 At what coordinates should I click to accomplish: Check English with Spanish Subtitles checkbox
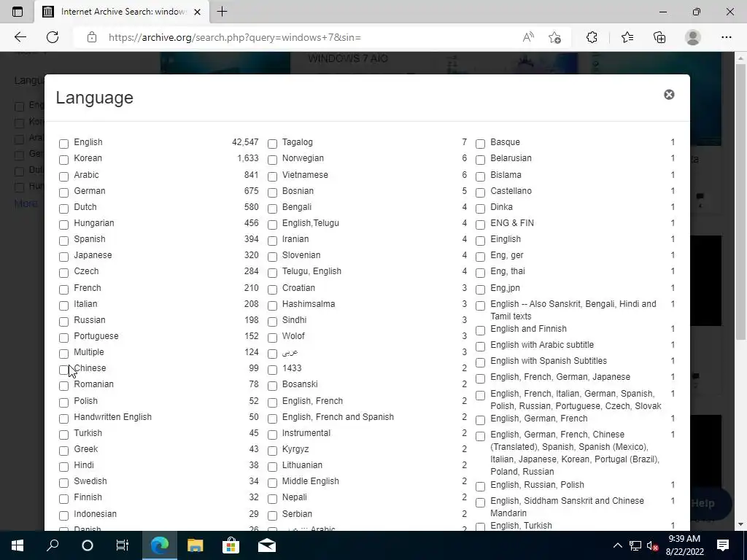(x=480, y=362)
